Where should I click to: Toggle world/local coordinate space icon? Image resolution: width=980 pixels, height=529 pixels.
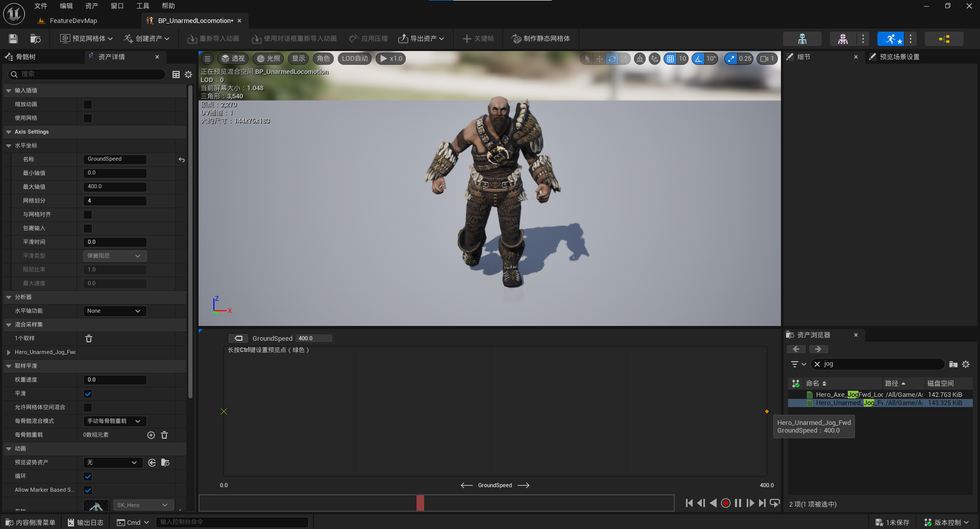(x=640, y=59)
